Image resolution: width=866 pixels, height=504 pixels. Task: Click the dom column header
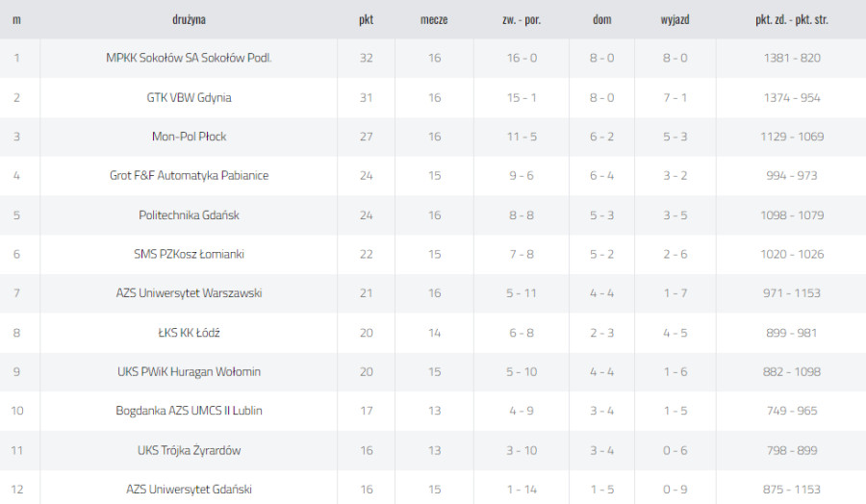coord(602,20)
